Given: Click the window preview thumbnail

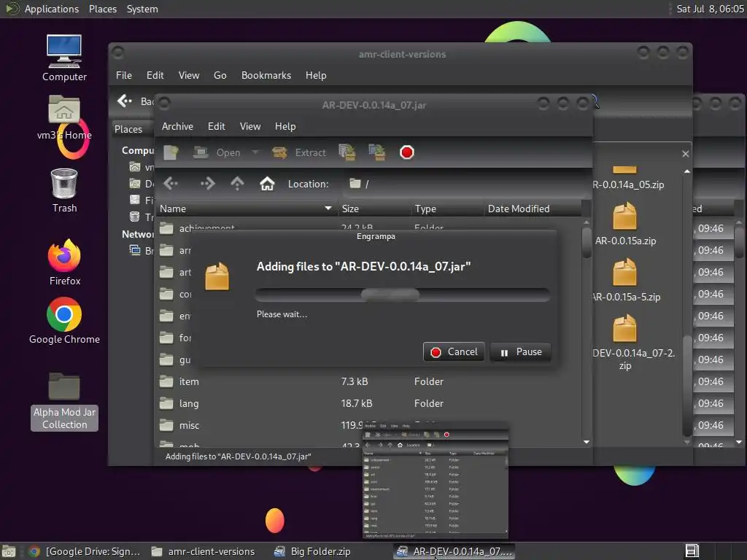Looking at the screenshot, I should click(x=436, y=480).
